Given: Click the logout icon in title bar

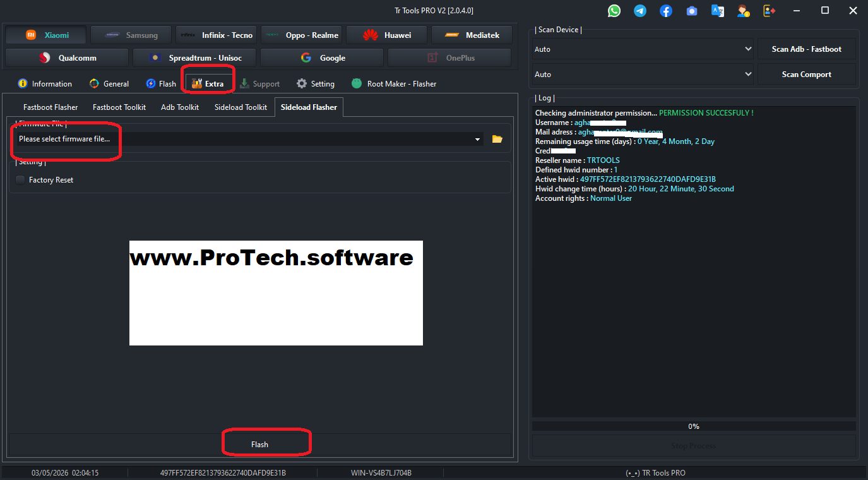Looking at the screenshot, I should (769, 11).
